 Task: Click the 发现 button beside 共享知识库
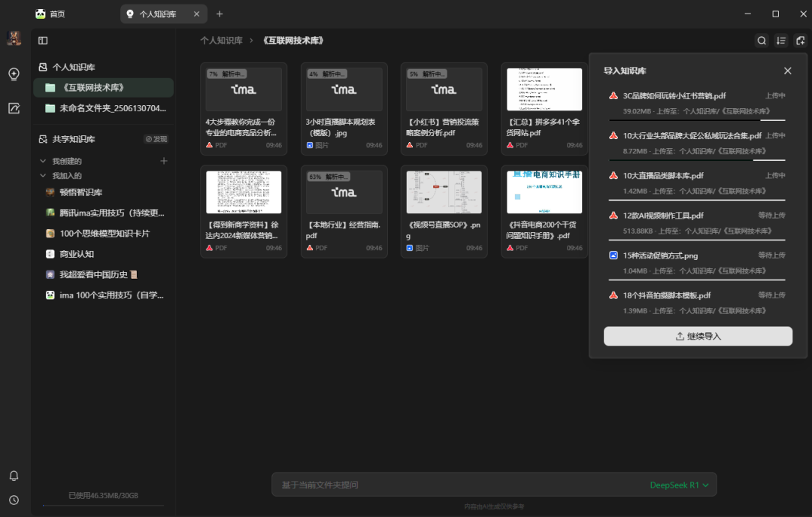[x=156, y=139]
